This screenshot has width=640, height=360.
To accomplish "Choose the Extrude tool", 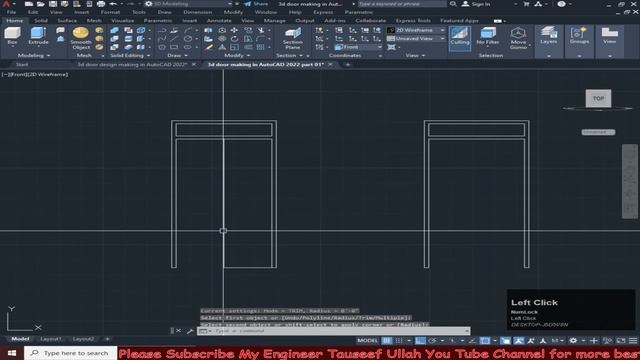I will tap(38, 36).
